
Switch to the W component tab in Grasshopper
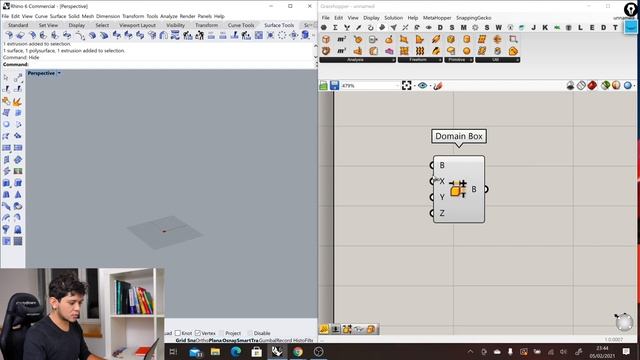tap(498, 27)
